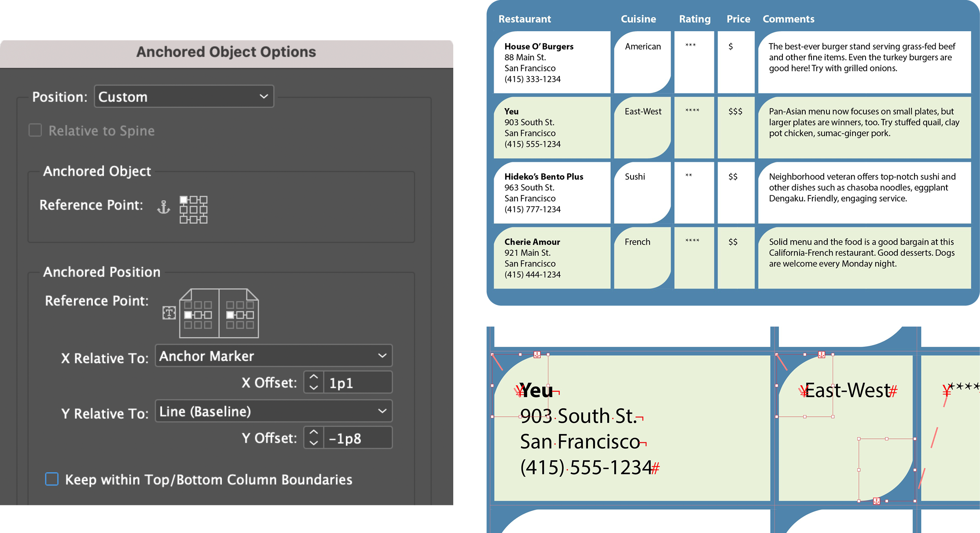Click the enlarged Yeu text in the layout view

pyautogui.click(x=536, y=390)
